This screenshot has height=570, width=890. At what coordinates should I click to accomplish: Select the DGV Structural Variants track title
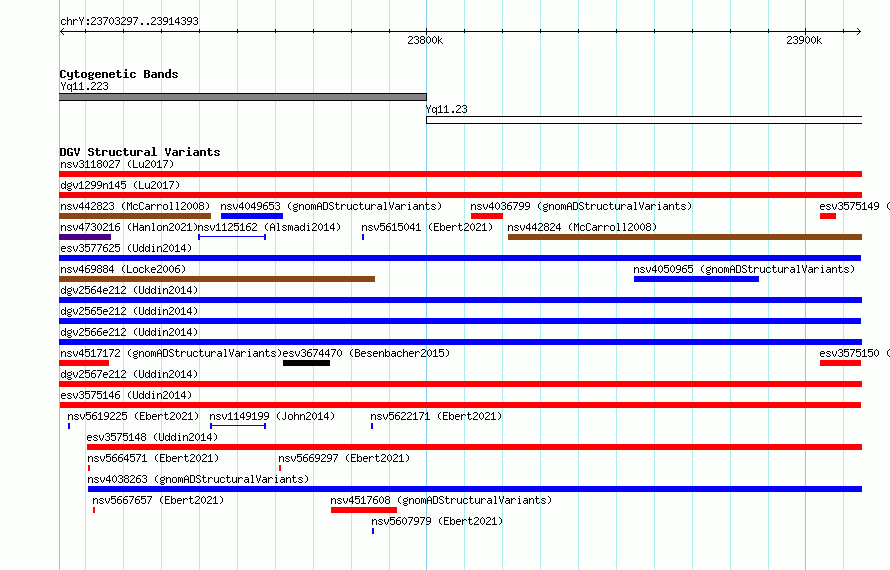point(140,152)
